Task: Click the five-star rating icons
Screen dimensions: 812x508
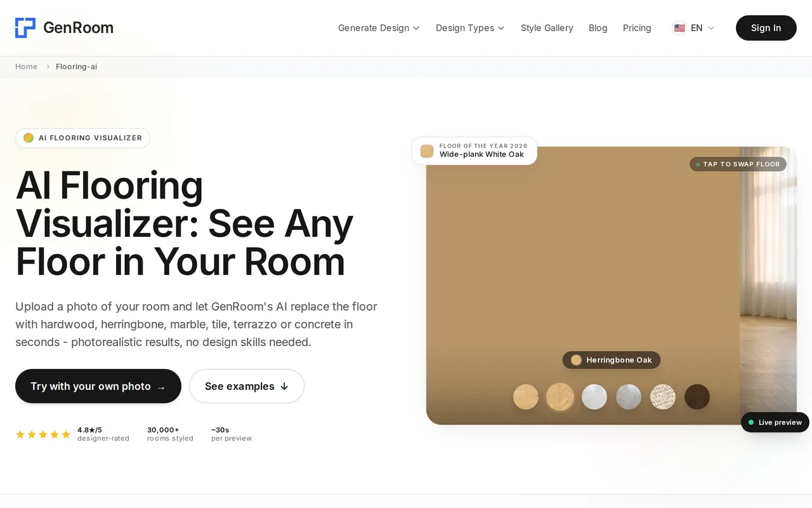Action: point(43,434)
